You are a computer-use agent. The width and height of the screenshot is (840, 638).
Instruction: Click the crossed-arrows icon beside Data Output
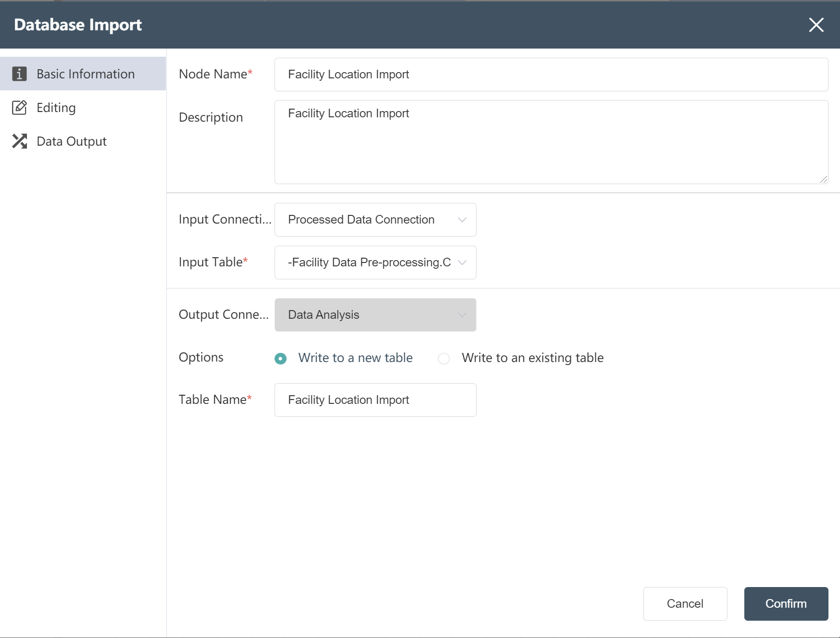(19, 141)
